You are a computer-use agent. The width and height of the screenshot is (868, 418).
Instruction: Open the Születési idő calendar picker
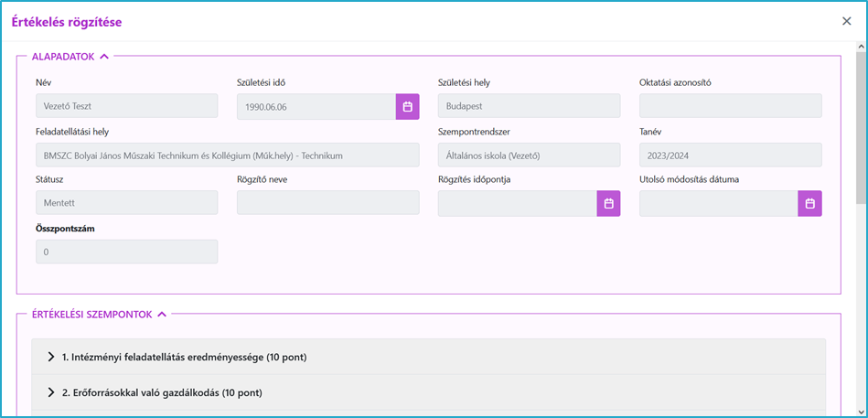tap(407, 106)
